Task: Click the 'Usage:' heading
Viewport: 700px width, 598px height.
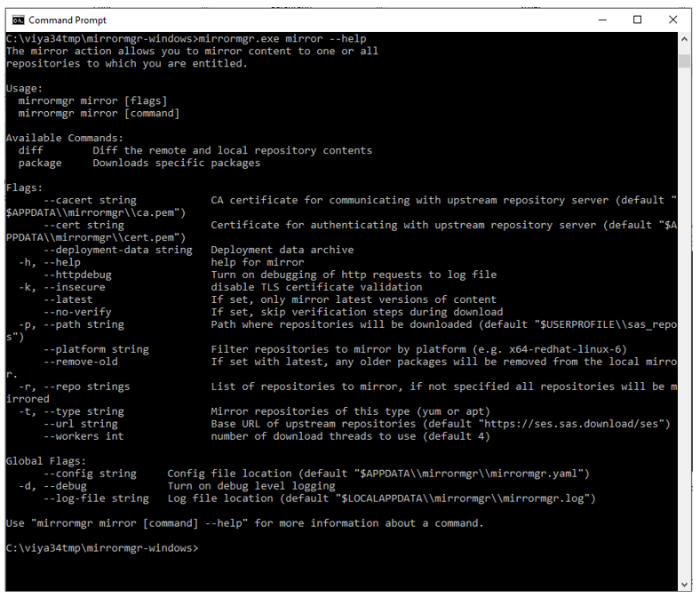Action: click(24, 89)
